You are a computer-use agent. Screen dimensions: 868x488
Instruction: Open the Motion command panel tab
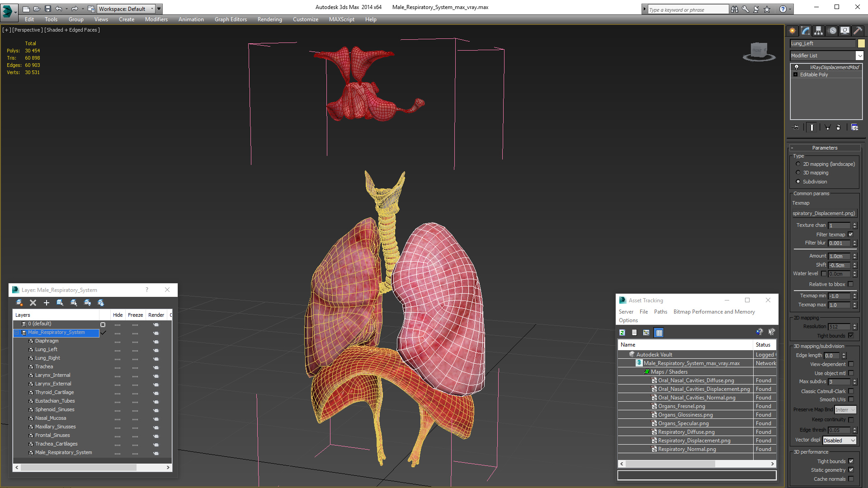click(x=832, y=31)
